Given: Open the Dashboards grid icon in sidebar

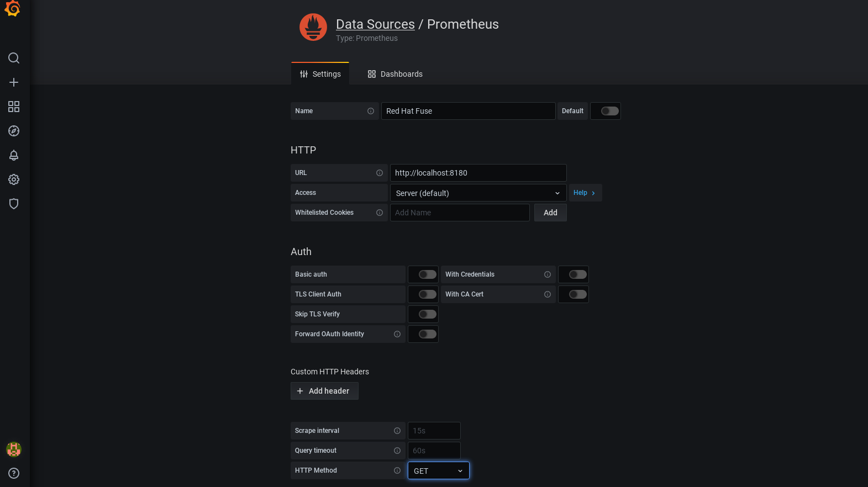Looking at the screenshot, I should 14,107.
